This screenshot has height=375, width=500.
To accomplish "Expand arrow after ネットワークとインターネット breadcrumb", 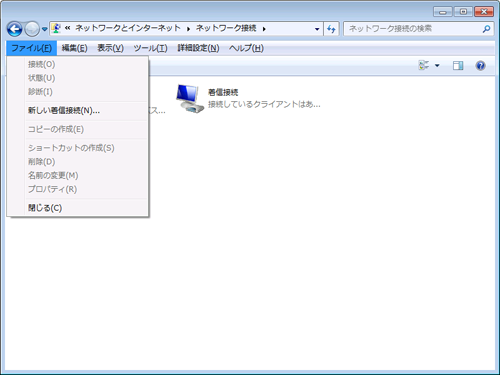I will point(188,29).
